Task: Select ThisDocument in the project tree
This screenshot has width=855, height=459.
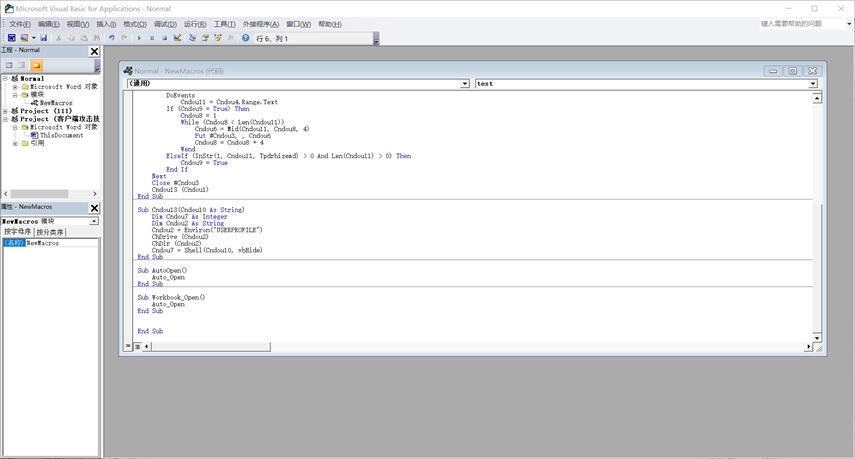Action: 61,135
